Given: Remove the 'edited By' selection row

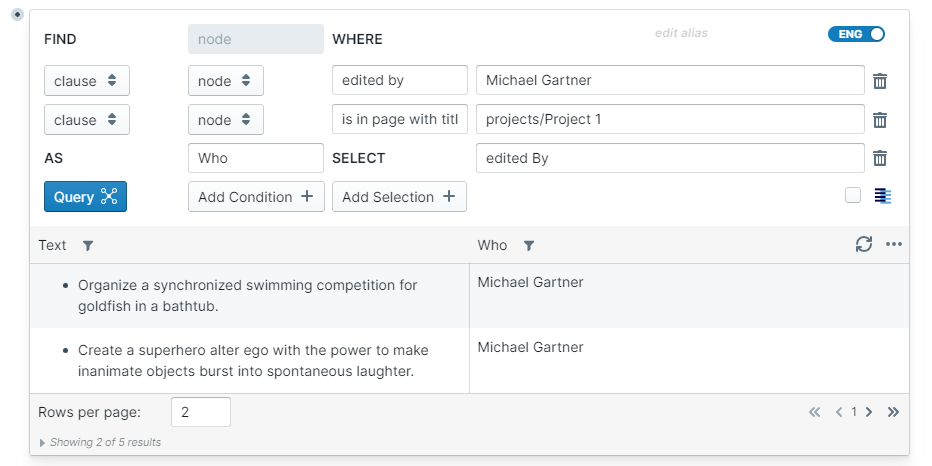Looking at the screenshot, I should [x=880, y=158].
